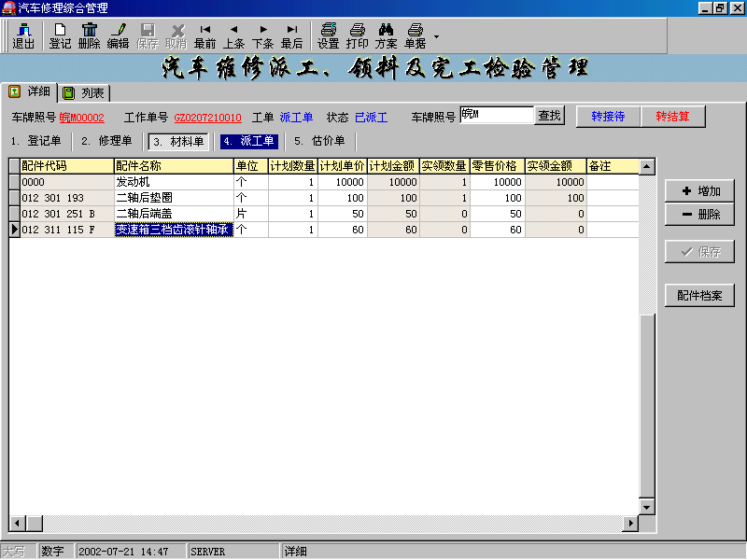Click work order link GZ0207210010

(x=207, y=118)
